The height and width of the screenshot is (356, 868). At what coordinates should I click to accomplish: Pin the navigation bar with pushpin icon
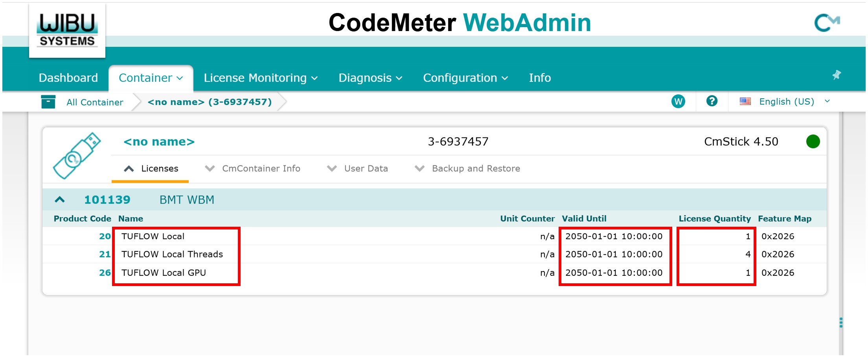pos(837,75)
